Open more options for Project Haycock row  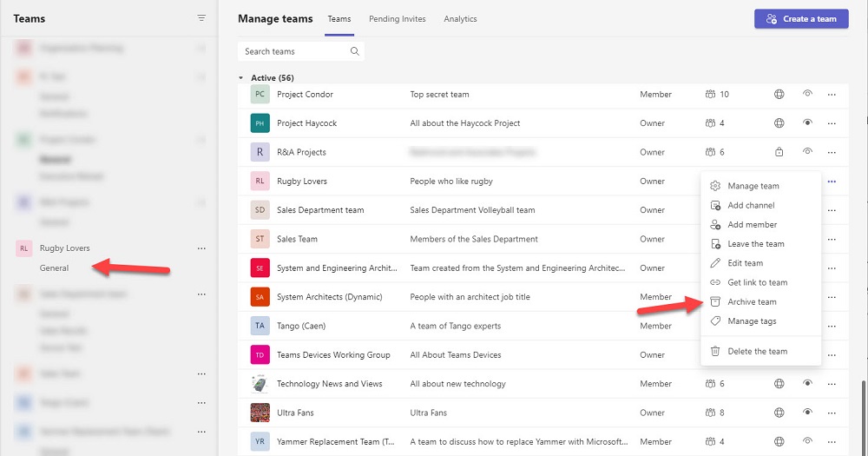pyautogui.click(x=832, y=123)
